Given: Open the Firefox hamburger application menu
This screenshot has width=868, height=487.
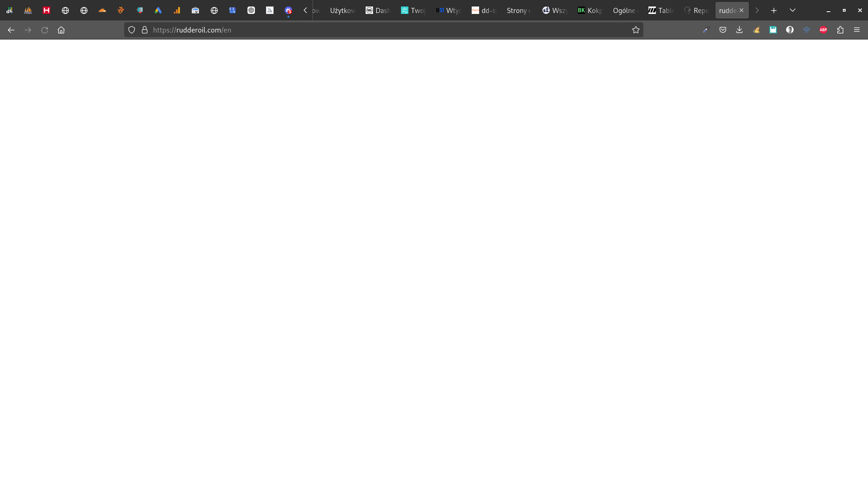Looking at the screenshot, I should click(857, 30).
